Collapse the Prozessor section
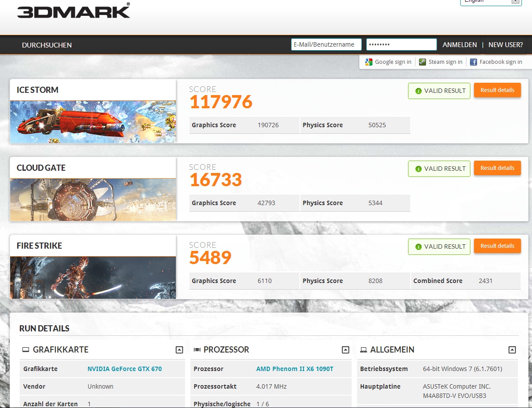This screenshot has width=532, height=408. pyautogui.click(x=346, y=350)
